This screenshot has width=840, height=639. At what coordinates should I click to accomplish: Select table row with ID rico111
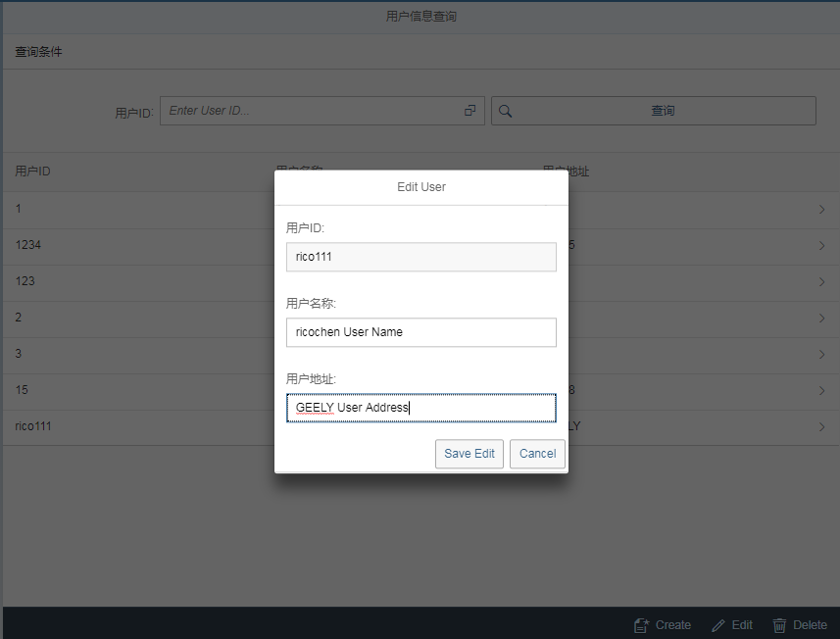point(421,427)
